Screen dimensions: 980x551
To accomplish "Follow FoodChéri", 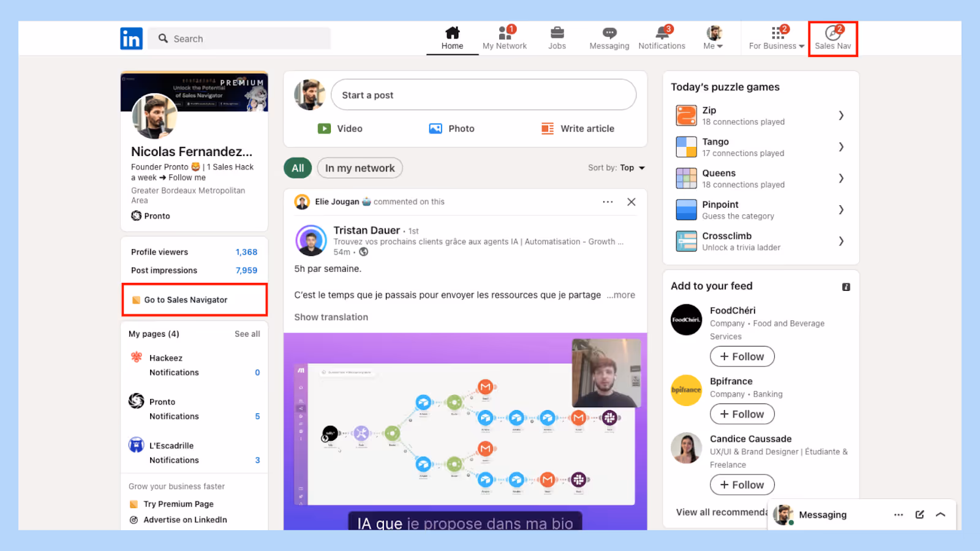I will pos(742,356).
